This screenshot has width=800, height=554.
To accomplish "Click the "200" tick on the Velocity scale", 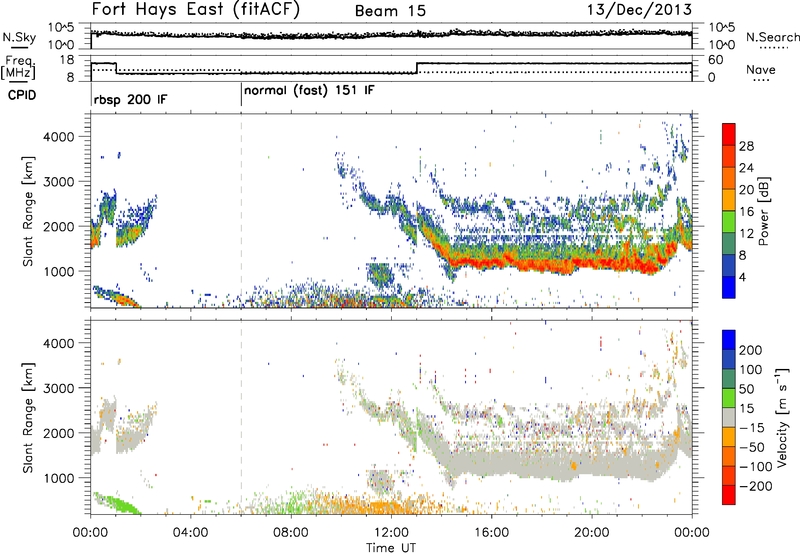I will point(751,350).
